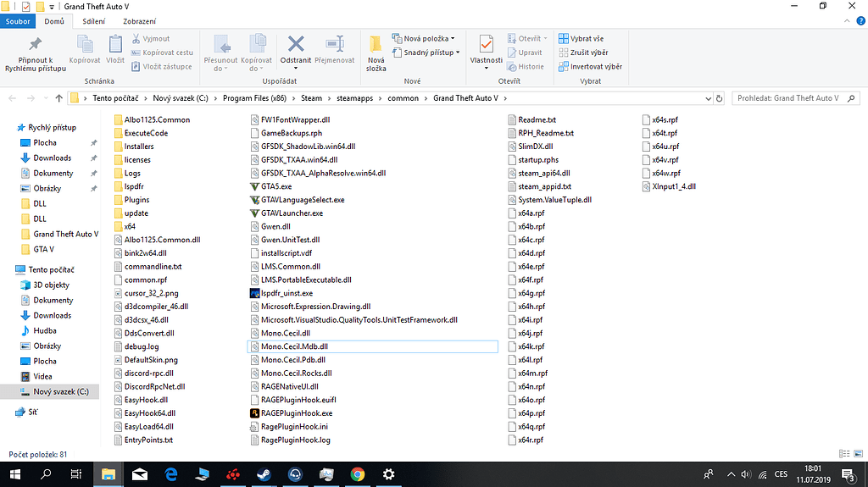Select the XInput1_4.dll file
This screenshot has height=487, width=868.
point(674,186)
